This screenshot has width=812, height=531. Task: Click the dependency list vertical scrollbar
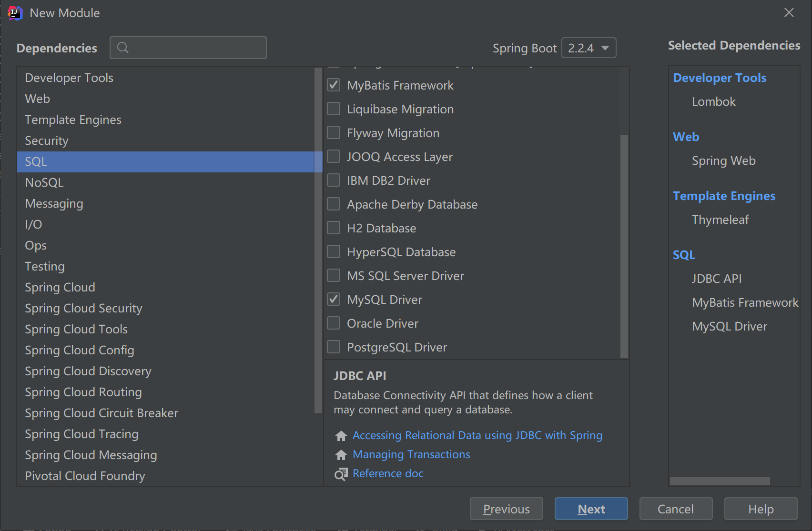(x=624, y=246)
